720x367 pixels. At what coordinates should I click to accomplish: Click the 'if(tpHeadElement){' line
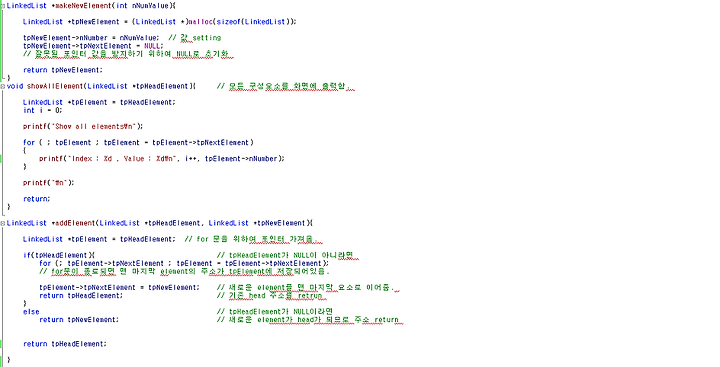[x=59, y=255]
